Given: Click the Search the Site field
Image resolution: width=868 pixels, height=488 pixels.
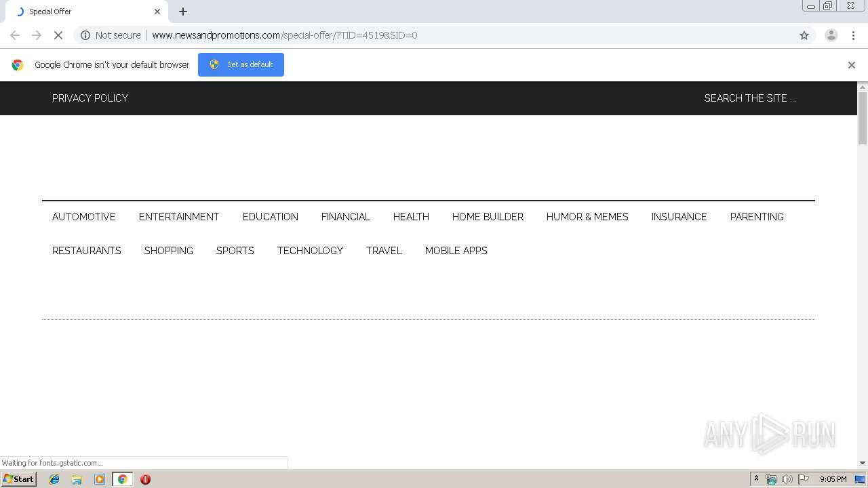Looking at the screenshot, I should (749, 98).
